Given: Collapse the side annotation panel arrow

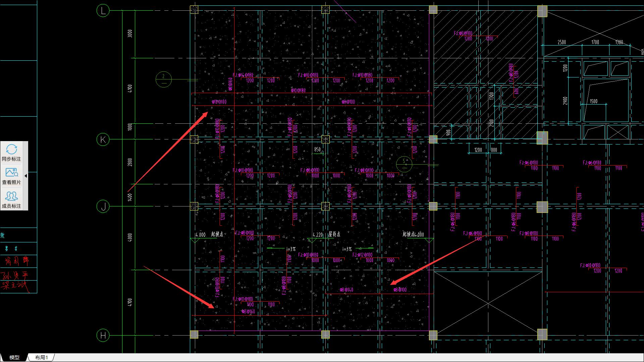Looking at the screenshot, I should [26, 176].
